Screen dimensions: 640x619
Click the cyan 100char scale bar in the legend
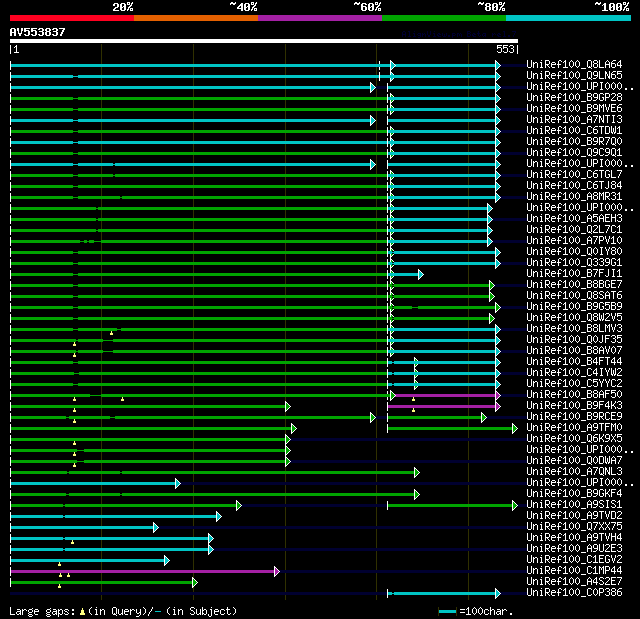[x=447, y=611]
